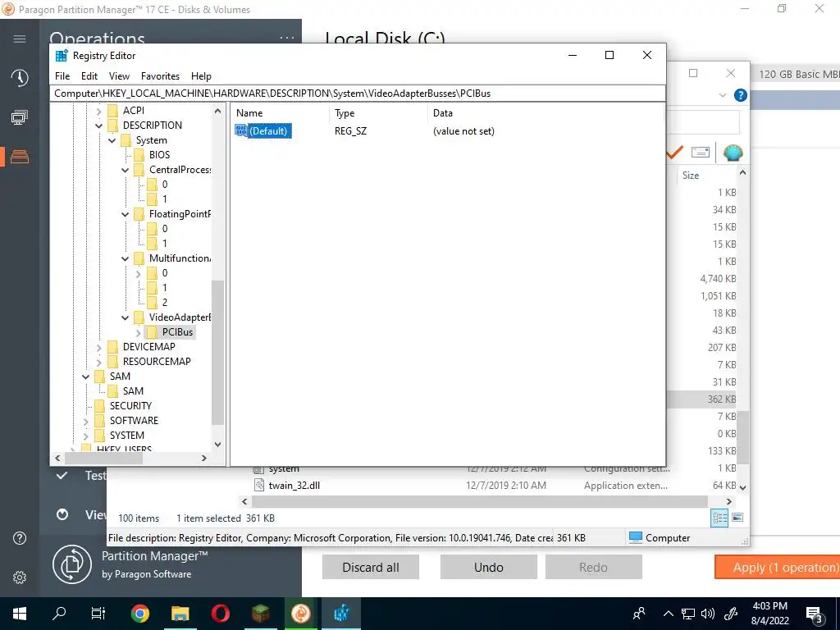Image resolution: width=840 pixels, height=630 pixels.
Task: Launch Google Chrome from taskbar
Action: point(139,614)
